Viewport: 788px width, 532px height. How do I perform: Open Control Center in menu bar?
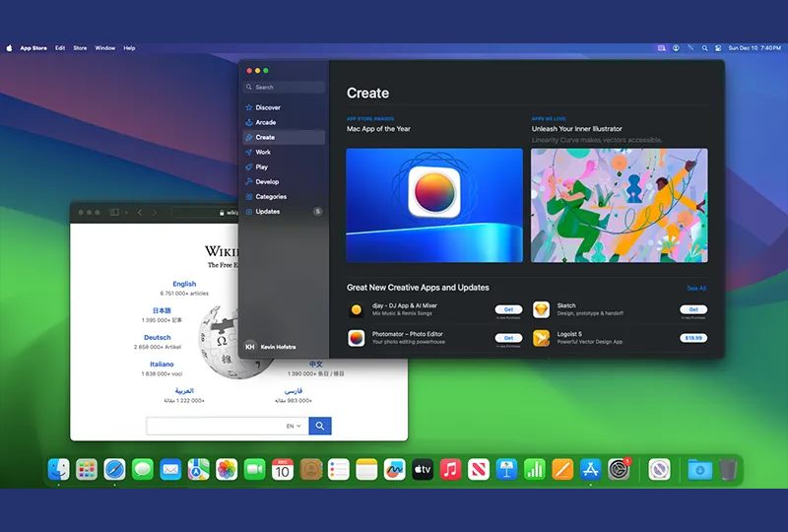[718, 48]
